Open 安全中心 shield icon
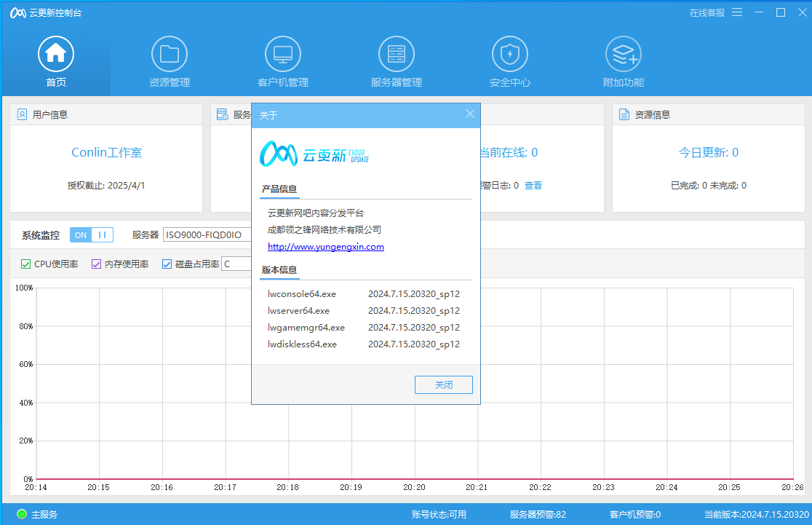This screenshot has width=812, height=525. click(x=510, y=54)
